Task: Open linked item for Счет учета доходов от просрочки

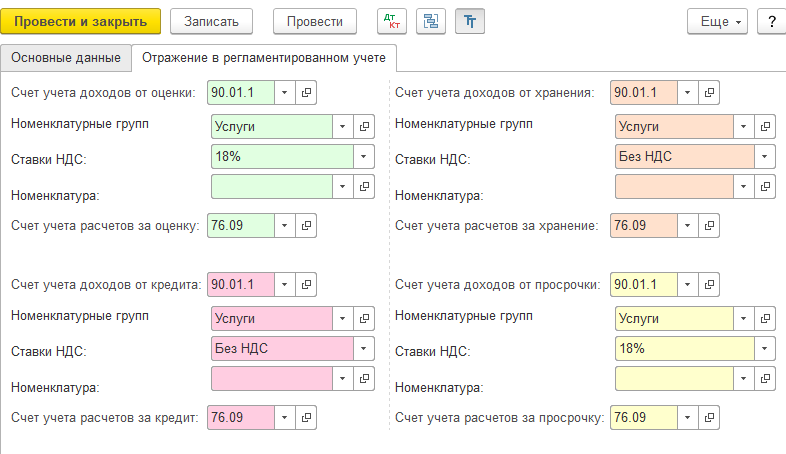Action: [709, 285]
